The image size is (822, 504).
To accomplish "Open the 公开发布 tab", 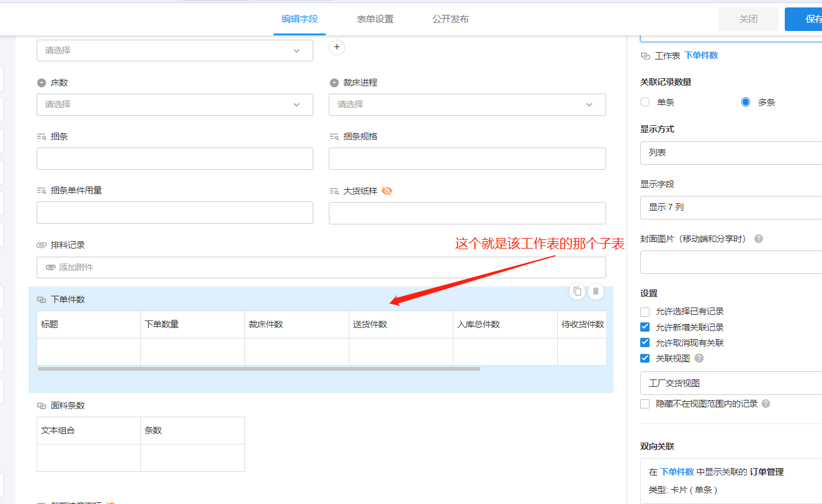I will [450, 19].
